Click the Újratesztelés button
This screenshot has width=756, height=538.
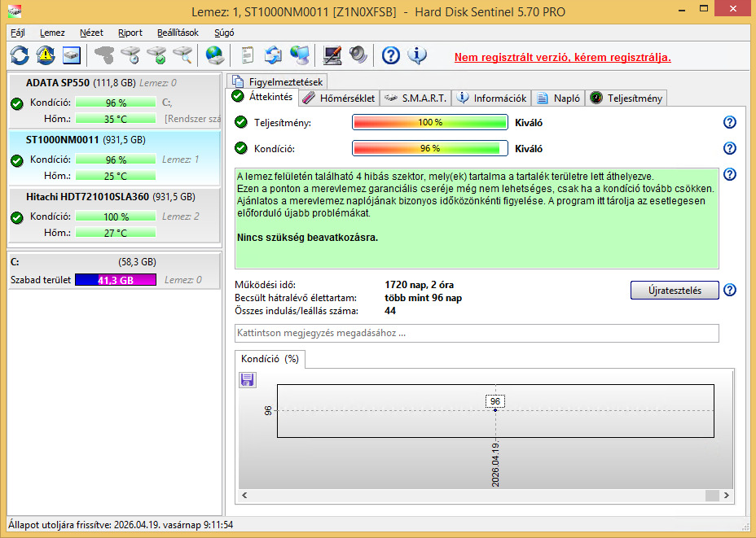coord(675,291)
